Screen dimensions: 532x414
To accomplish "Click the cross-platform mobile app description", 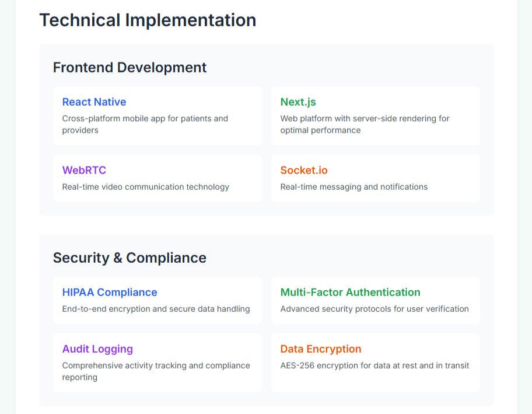I will click(145, 124).
